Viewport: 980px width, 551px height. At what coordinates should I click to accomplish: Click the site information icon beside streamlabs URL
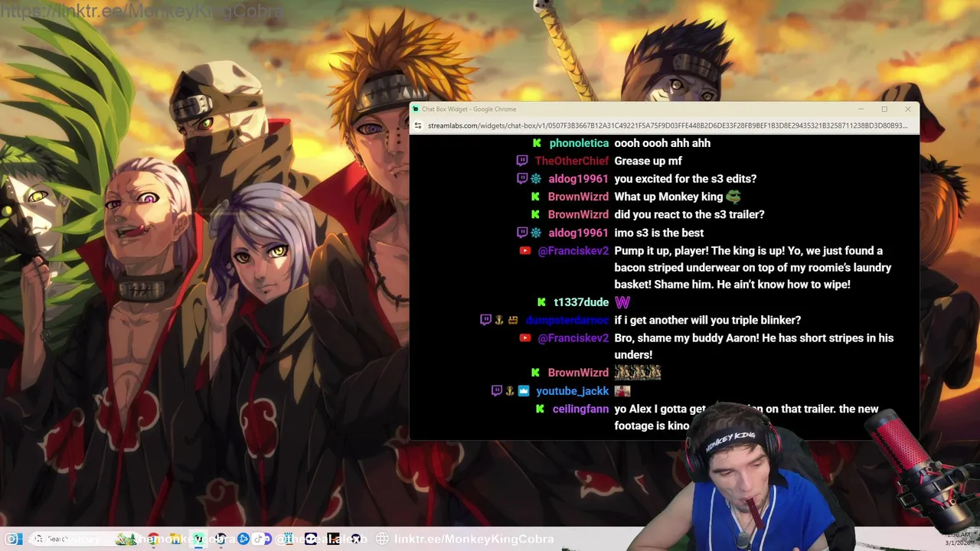click(418, 126)
